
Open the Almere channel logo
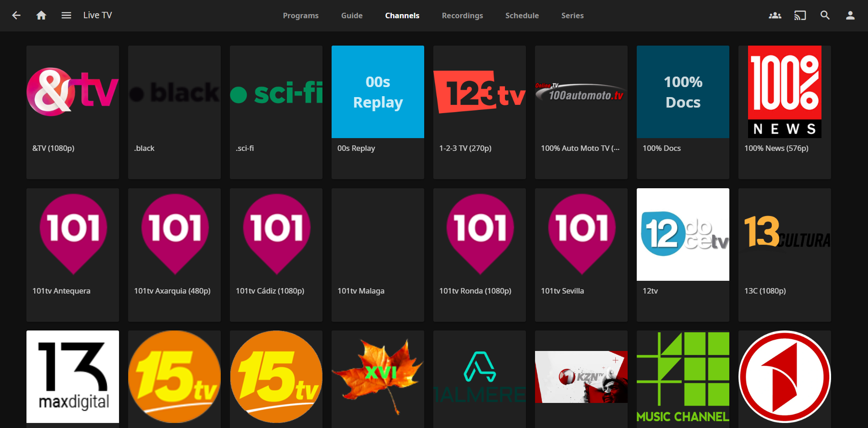pyautogui.click(x=479, y=376)
